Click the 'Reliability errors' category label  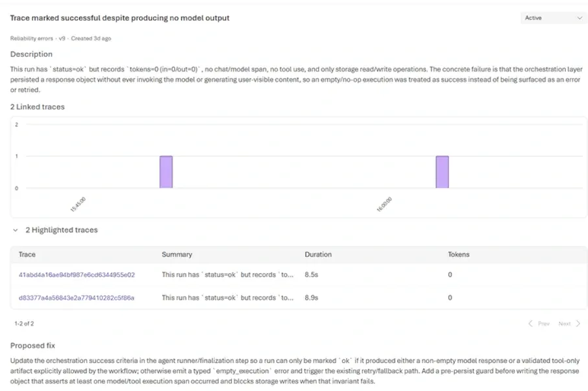31,39
